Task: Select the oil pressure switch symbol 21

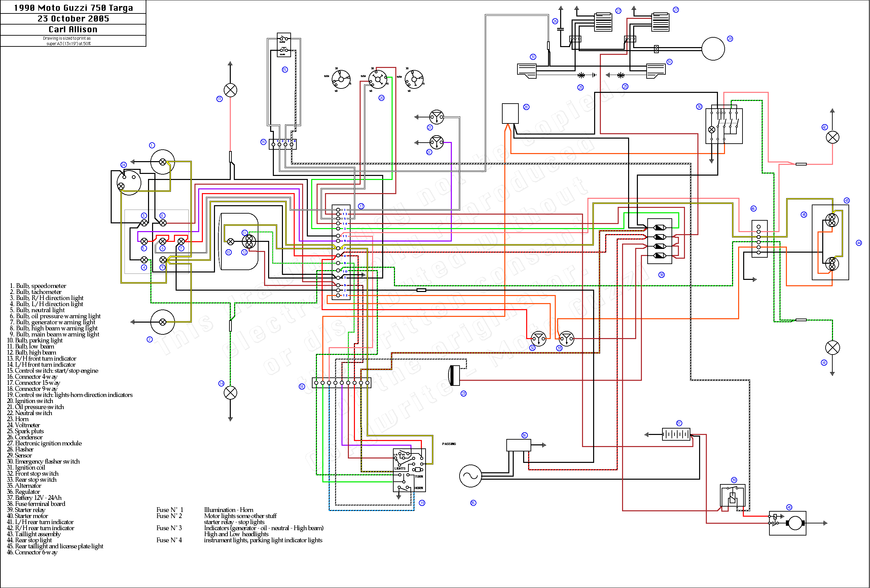Action: (436, 117)
